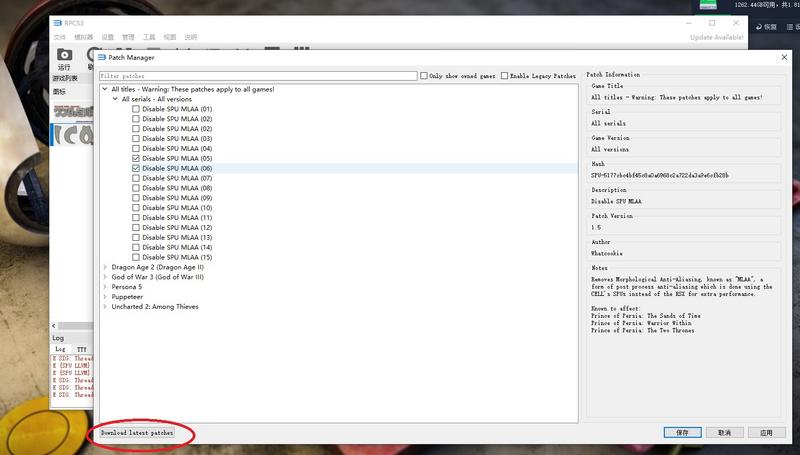Screen dimensions: 800x455
Task: Enable Disable SPU MLAA (10) checkbox
Action: coord(136,208)
